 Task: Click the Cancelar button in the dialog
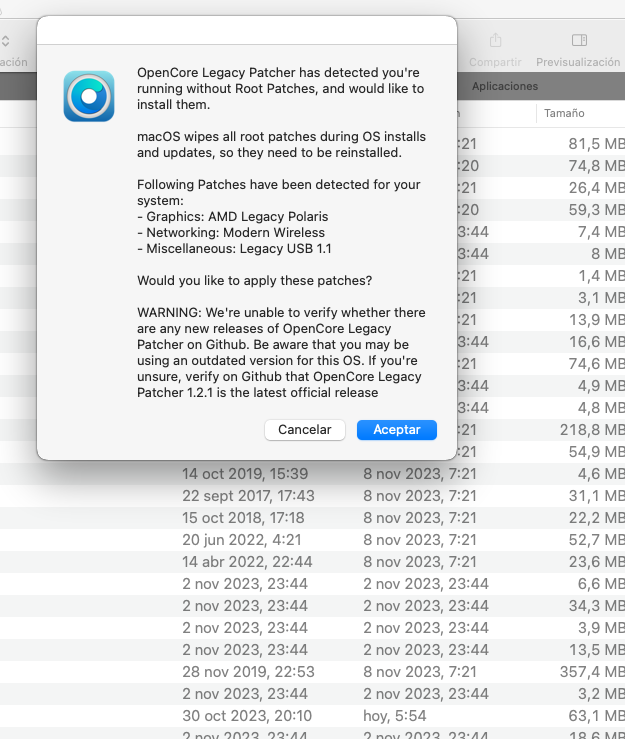tap(304, 430)
